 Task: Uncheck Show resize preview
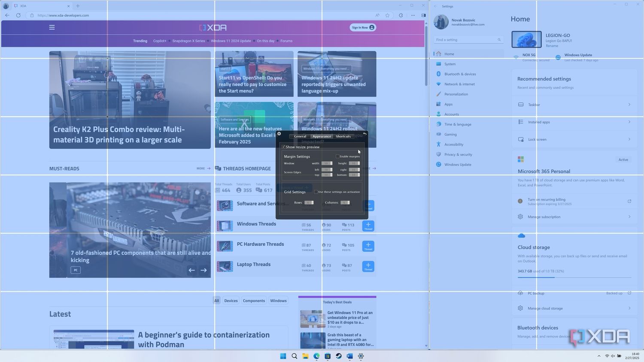tap(283, 147)
